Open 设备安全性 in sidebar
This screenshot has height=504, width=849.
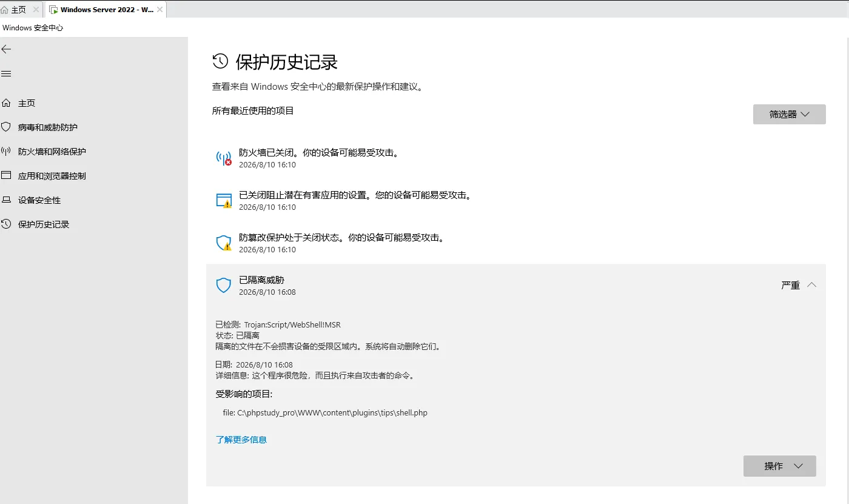[39, 200]
